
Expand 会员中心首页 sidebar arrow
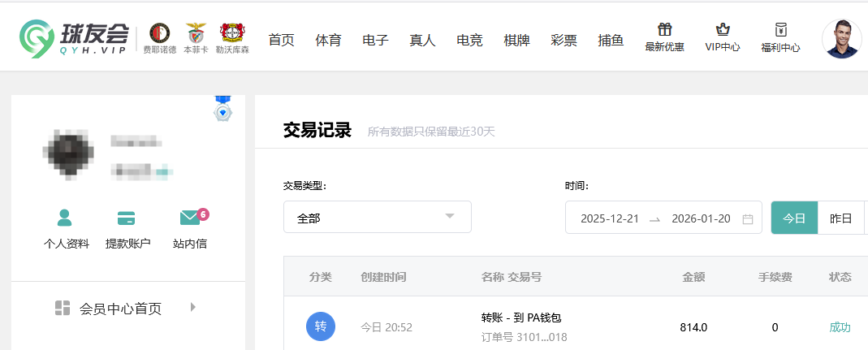click(x=192, y=307)
